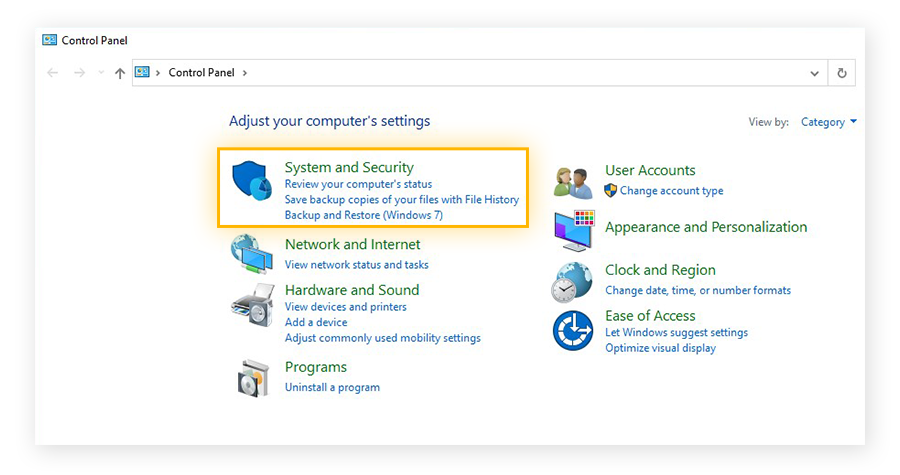Click the System and Security shield icon
Screen dimensions: 900x475
[x=252, y=182]
